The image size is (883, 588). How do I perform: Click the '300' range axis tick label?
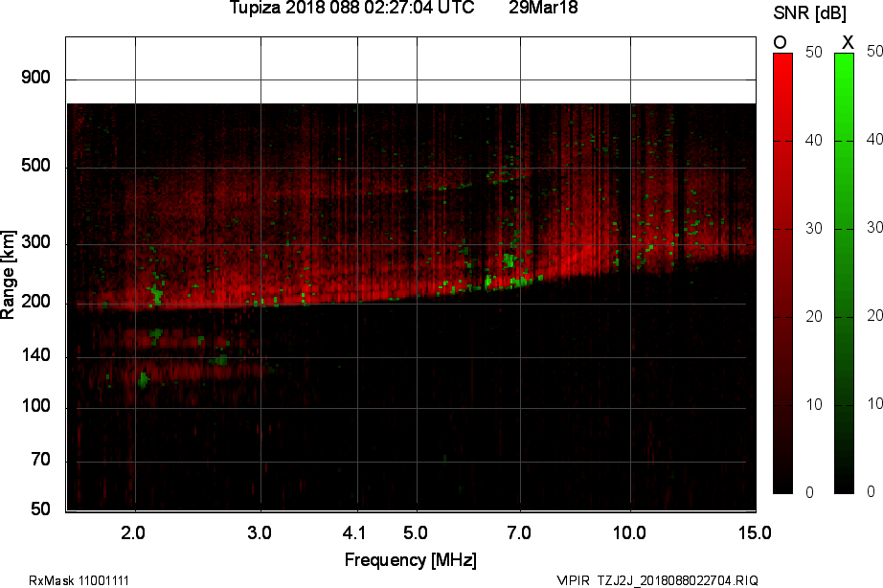(x=35, y=242)
